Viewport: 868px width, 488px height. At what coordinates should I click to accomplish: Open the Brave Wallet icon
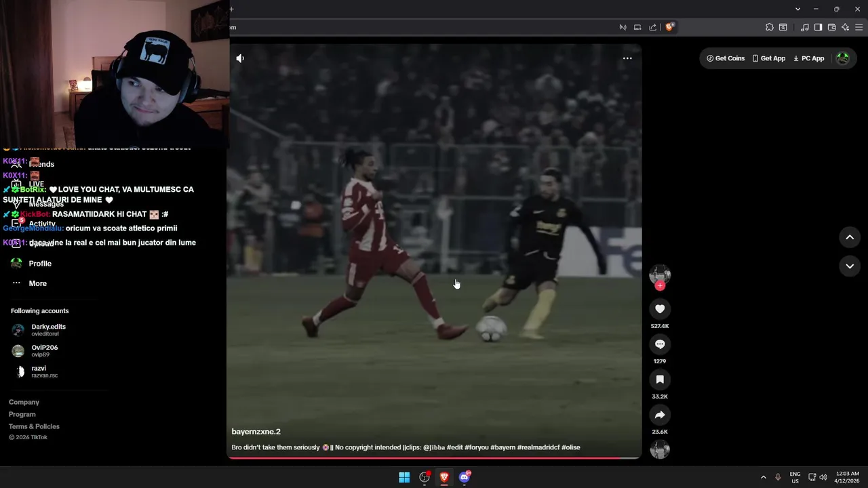(x=831, y=27)
